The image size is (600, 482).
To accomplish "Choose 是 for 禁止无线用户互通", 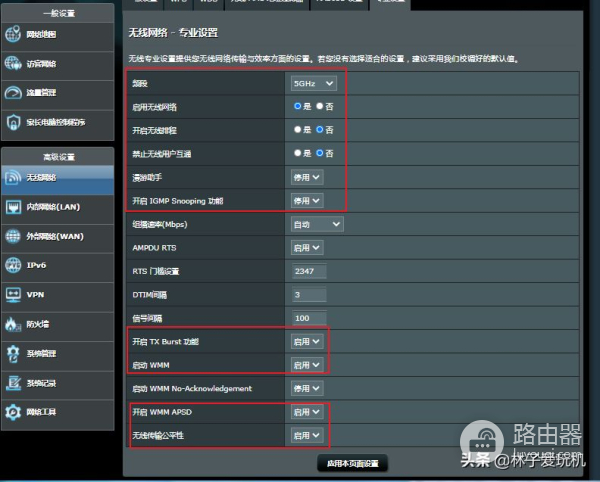I will [297, 153].
